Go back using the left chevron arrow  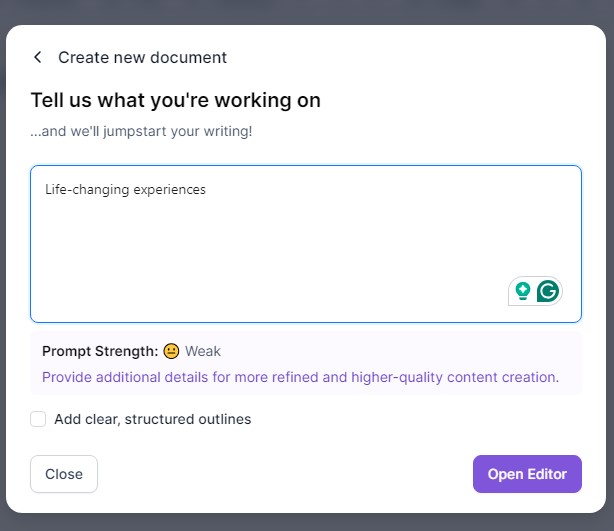pos(38,57)
